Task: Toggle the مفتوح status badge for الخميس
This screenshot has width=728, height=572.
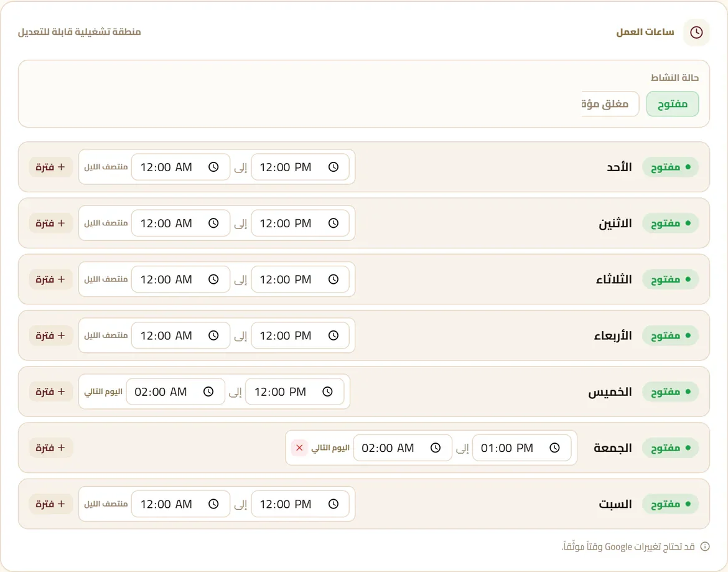Action: 670,392
